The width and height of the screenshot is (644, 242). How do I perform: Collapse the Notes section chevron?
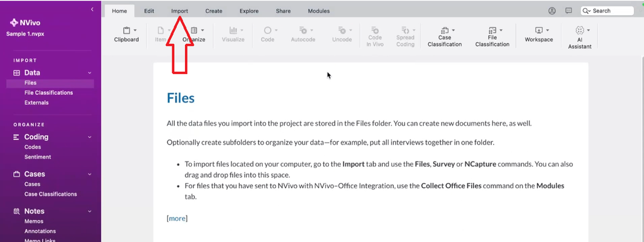tap(89, 211)
